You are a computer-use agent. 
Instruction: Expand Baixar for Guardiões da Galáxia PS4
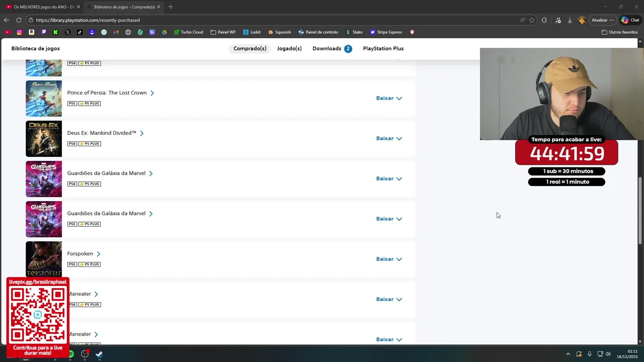pyautogui.click(x=389, y=178)
